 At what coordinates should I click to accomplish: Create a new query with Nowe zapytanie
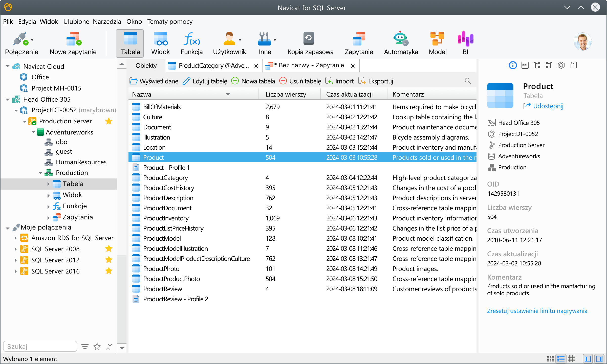click(x=73, y=43)
